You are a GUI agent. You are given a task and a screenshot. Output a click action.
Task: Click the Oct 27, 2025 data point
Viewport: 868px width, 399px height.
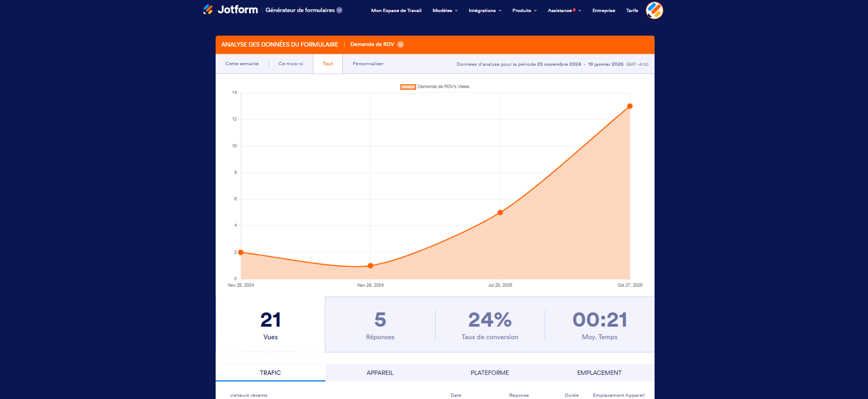[630, 106]
